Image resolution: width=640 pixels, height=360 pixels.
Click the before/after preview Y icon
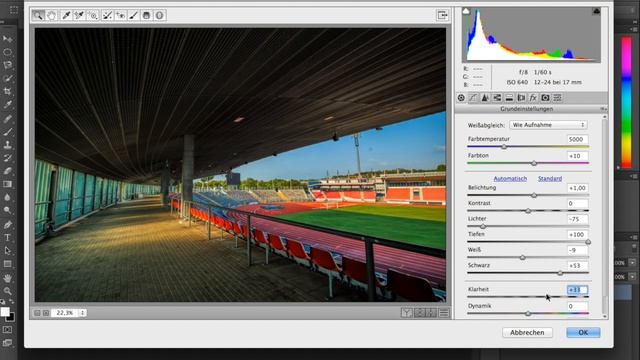pyautogui.click(x=407, y=313)
